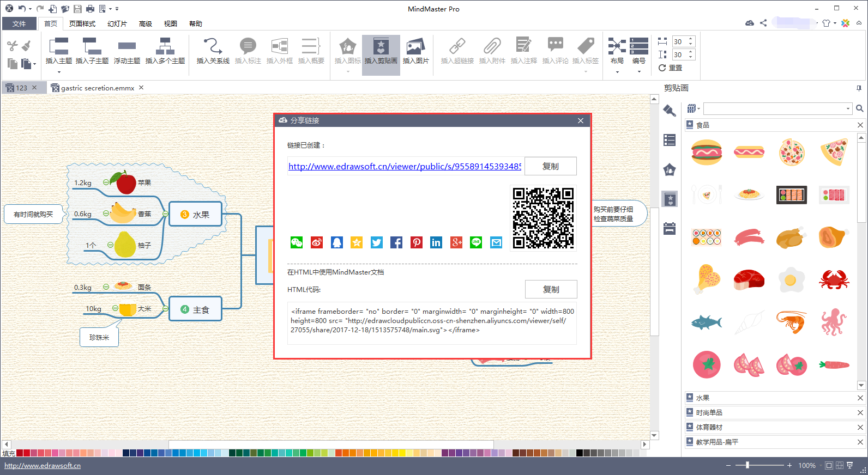Insert a floating topic with 浮动主题
The width and height of the screenshot is (868, 475).
coord(127,51)
